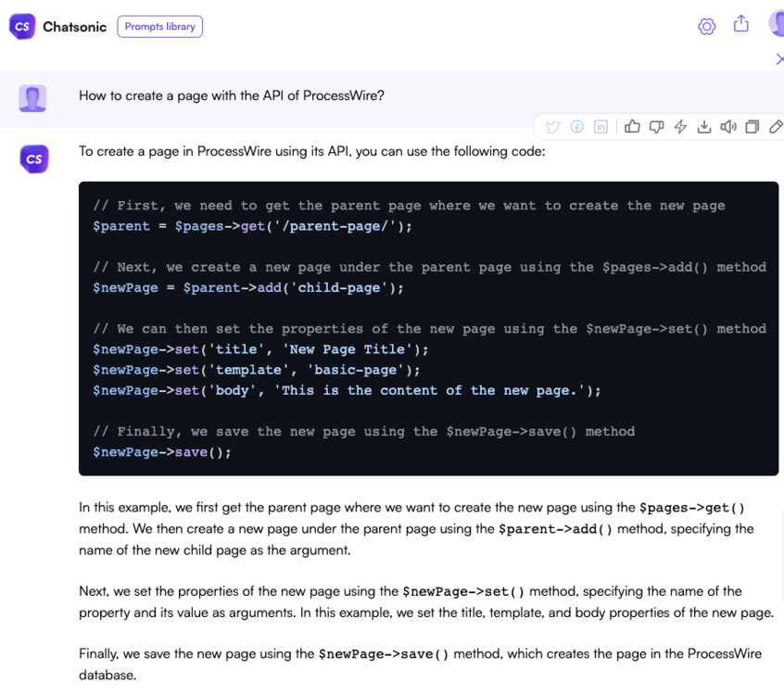
Task: Share the conversation with the export icon
Action: click(x=740, y=26)
